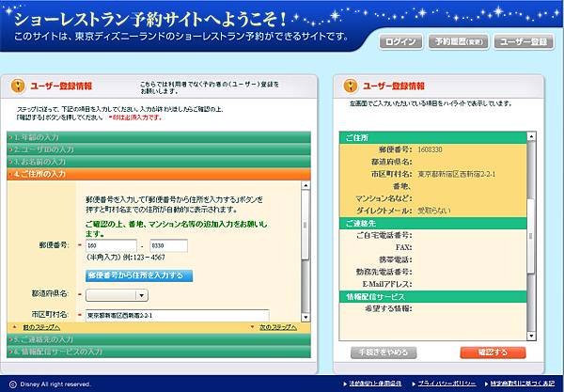Open the プライバシーポリシー footer link
This screenshot has height=392, width=564.
coord(446,384)
